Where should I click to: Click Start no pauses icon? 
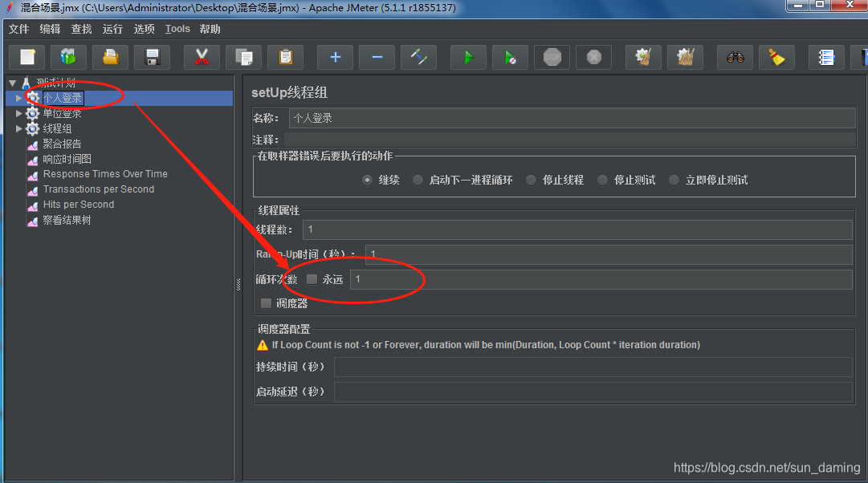coord(511,57)
